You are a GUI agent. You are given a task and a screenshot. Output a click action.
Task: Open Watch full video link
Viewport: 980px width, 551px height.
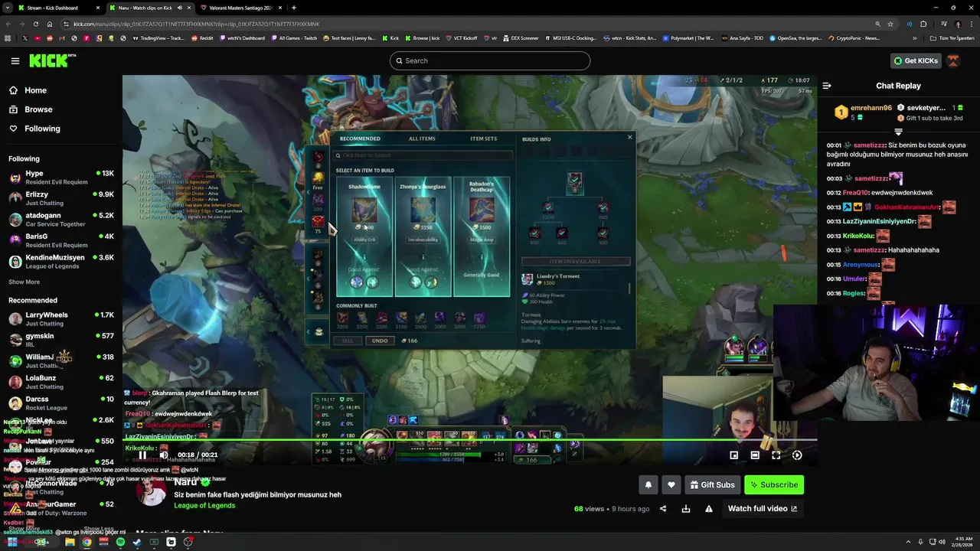(x=763, y=508)
